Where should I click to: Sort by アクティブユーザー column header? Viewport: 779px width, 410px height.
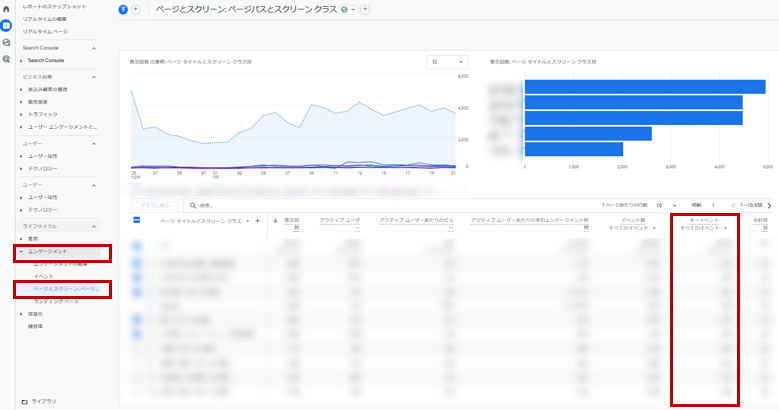coord(340,223)
